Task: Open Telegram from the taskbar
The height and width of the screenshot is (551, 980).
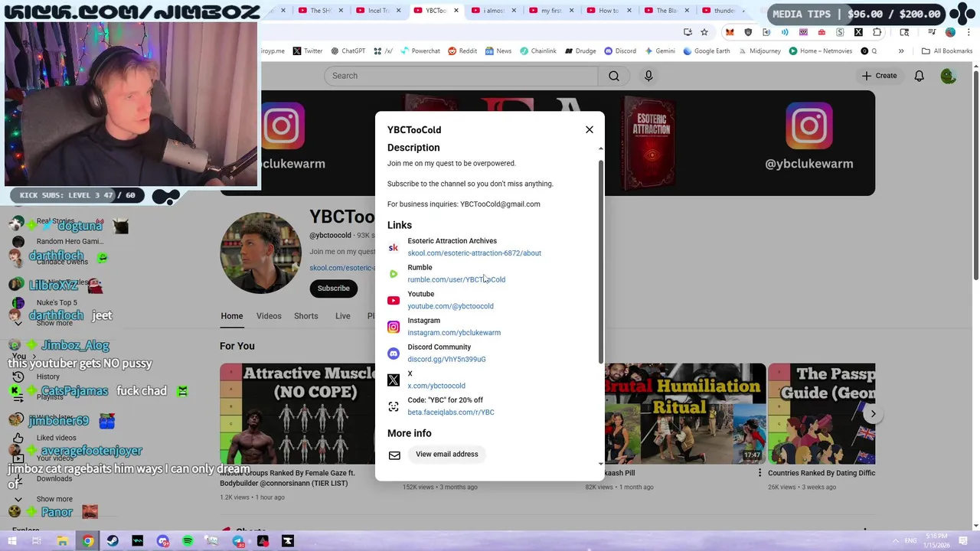Action: pyautogui.click(x=238, y=541)
